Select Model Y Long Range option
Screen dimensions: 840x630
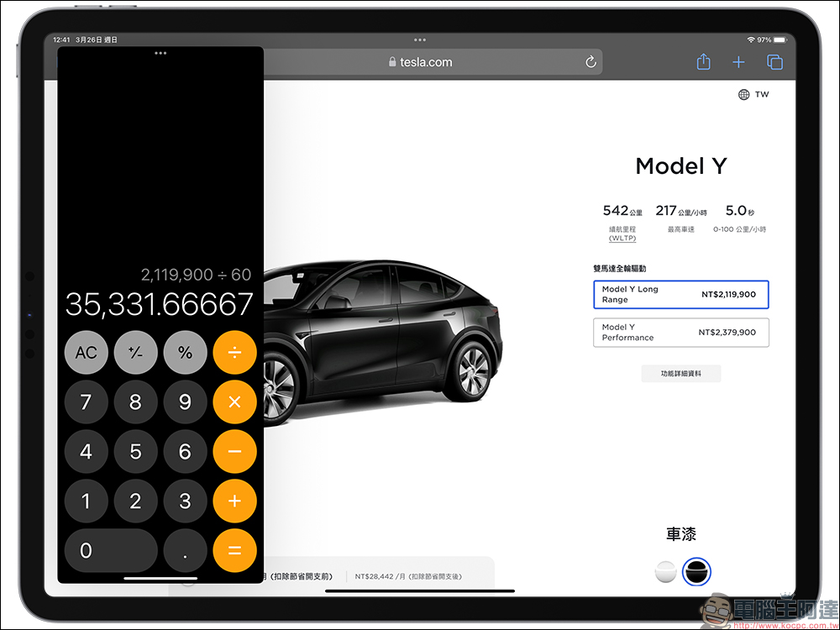(x=681, y=294)
